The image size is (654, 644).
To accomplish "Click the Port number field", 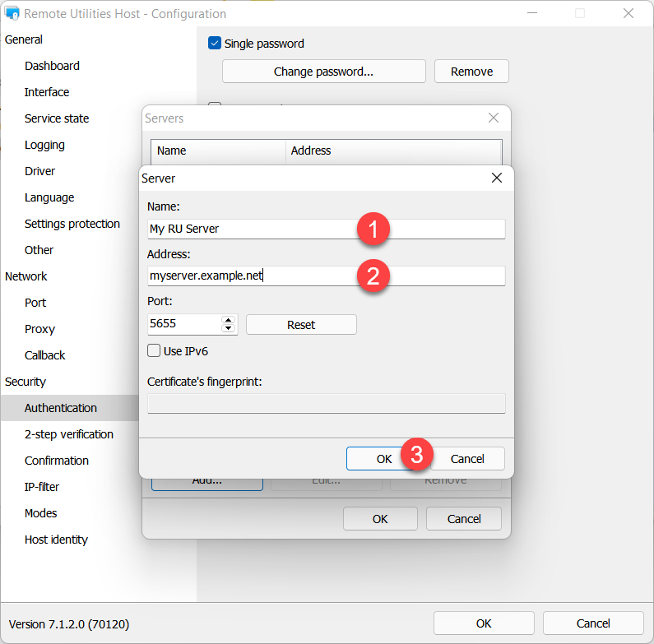I will click(x=183, y=324).
